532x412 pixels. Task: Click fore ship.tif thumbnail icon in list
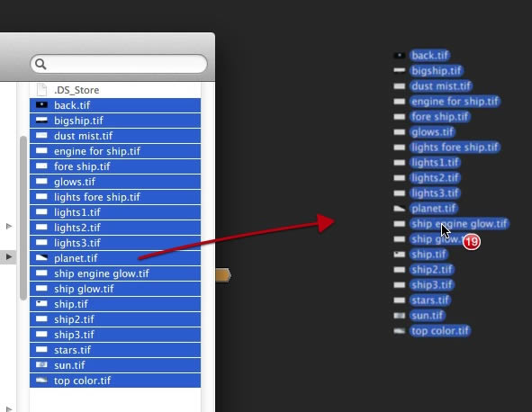[x=41, y=166]
